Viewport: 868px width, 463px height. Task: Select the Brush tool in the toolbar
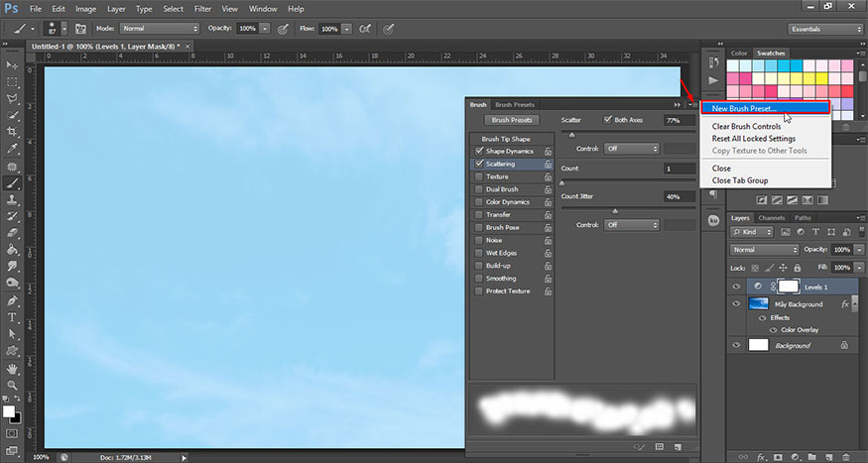[x=13, y=183]
